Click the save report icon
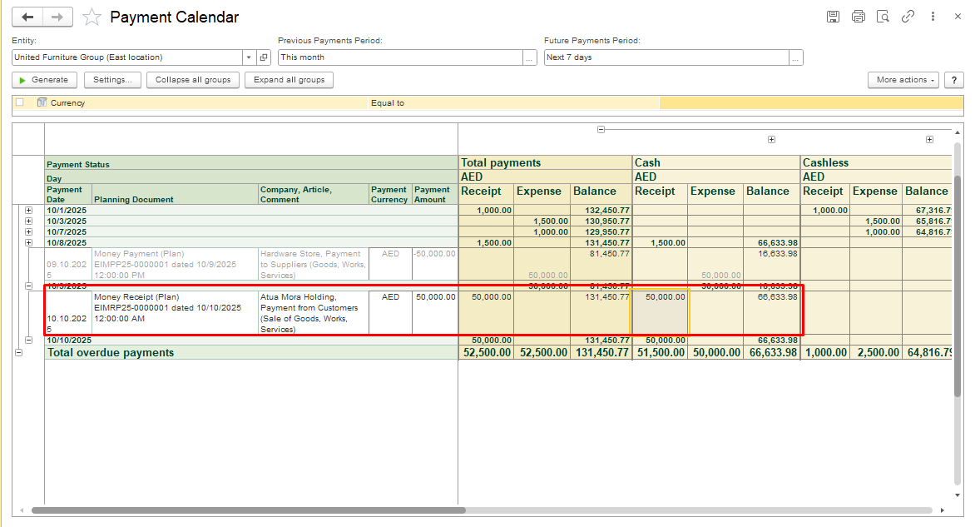This screenshot has width=980, height=527. click(x=833, y=17)
